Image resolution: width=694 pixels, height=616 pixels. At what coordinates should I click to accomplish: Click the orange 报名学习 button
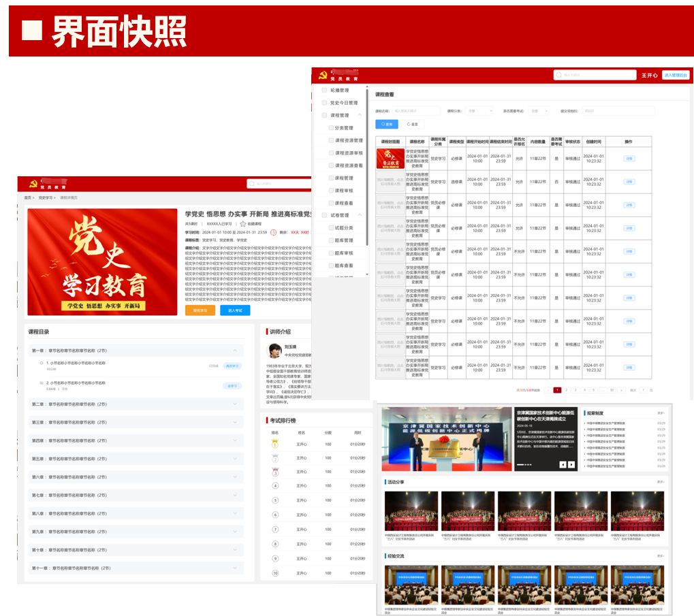tap(200, 310)
